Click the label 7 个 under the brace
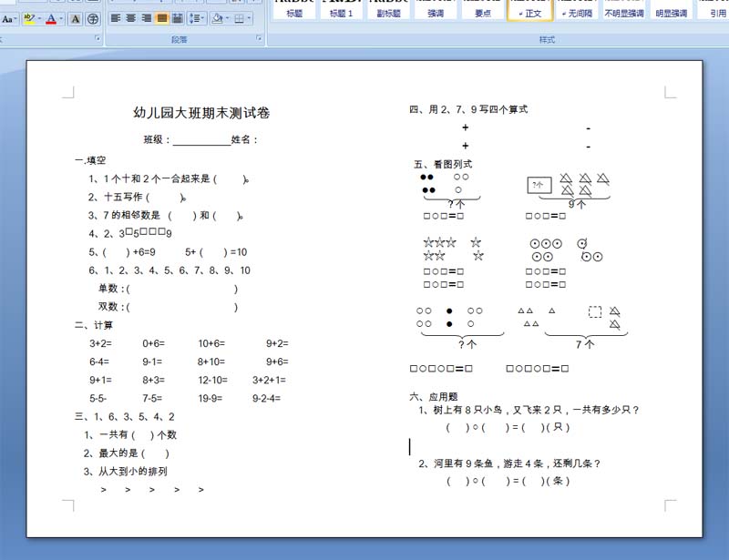This screenshot has height=560, width=729. coord(585,344)
